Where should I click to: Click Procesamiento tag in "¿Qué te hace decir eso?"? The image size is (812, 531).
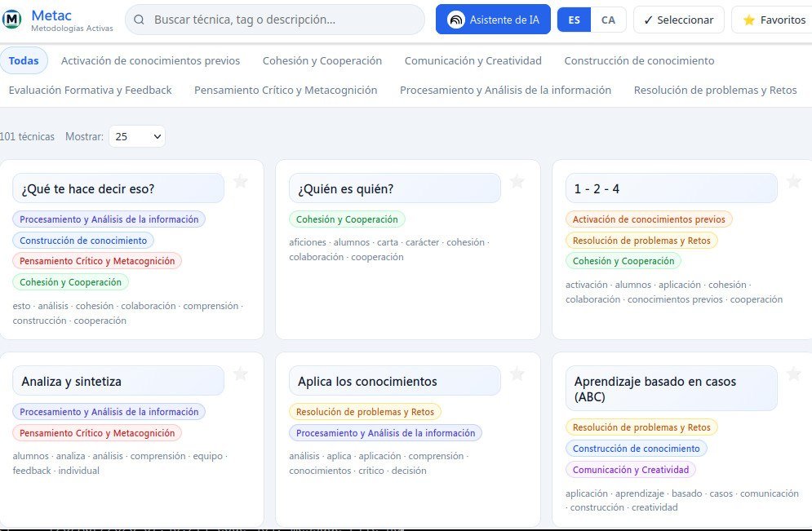(109, 219)
